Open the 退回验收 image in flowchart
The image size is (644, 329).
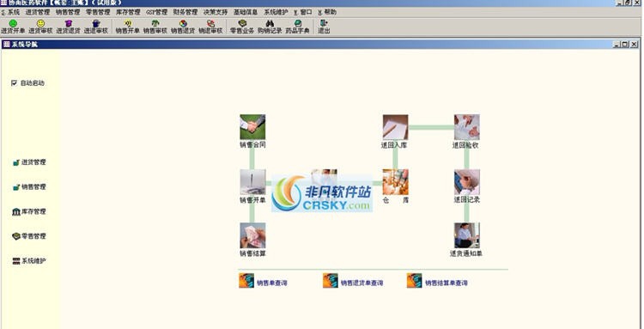point(467,127)
